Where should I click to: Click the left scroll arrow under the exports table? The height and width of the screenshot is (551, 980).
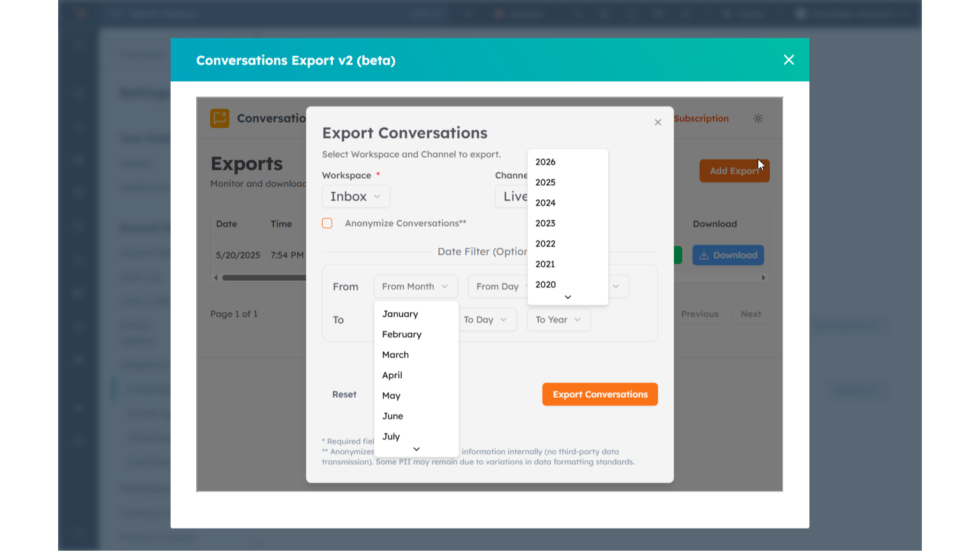tap(216, 277)
